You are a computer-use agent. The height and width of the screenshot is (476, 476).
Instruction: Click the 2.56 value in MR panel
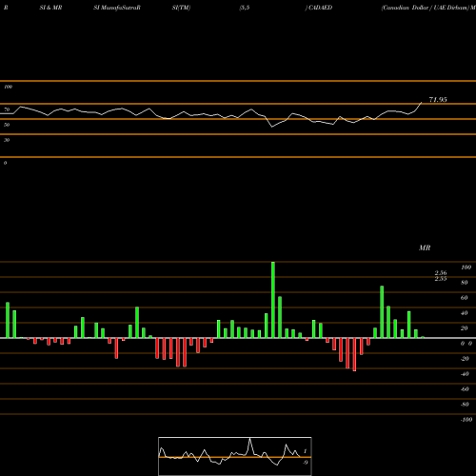pos(441,273)
